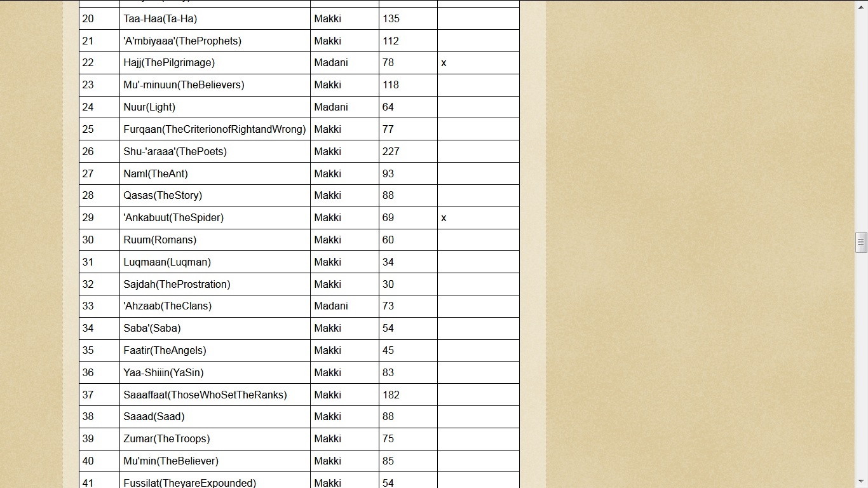The image size is (868, 488).
Task: Click verse count 78 in Hajj row
Action: pyautogui.click(x=388, y=63)
